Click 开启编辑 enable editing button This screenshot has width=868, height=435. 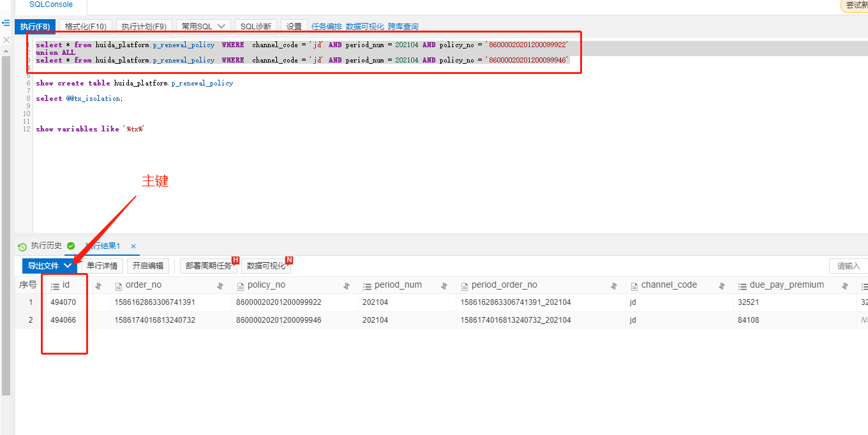tap(148, 266)
